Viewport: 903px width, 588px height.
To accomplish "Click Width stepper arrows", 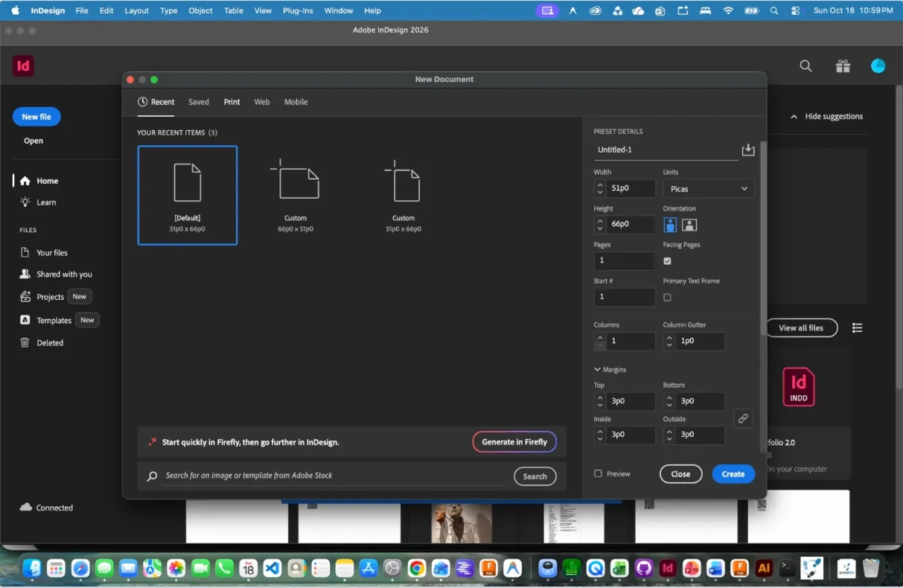I will click(600, 188).
